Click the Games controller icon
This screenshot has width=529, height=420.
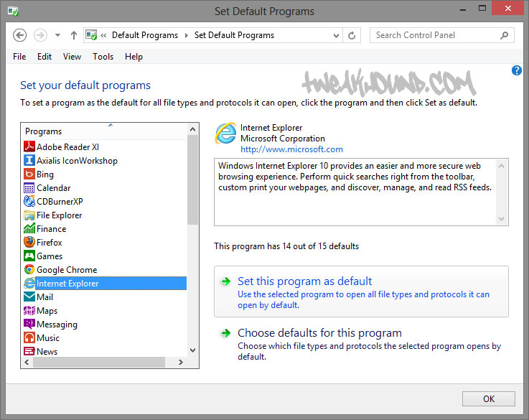(29, 256)
